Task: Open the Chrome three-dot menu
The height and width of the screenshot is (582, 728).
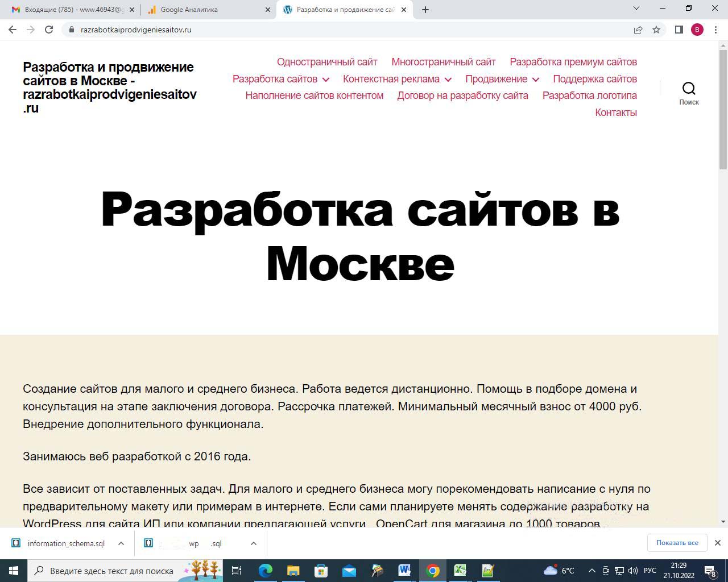Action: 715,30
